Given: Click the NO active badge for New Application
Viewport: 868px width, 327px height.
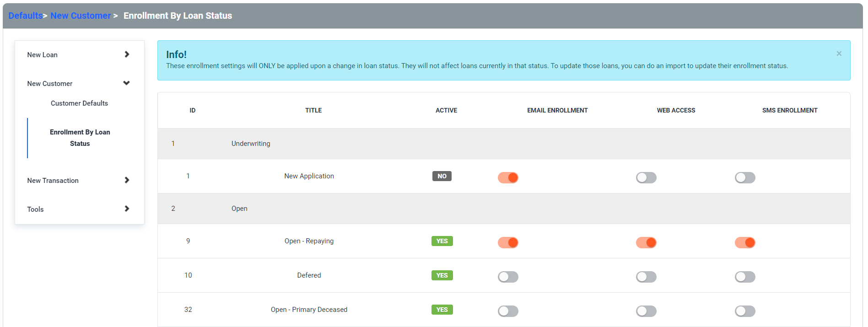Looking at the screenshot, I should [x=442, y=176].
